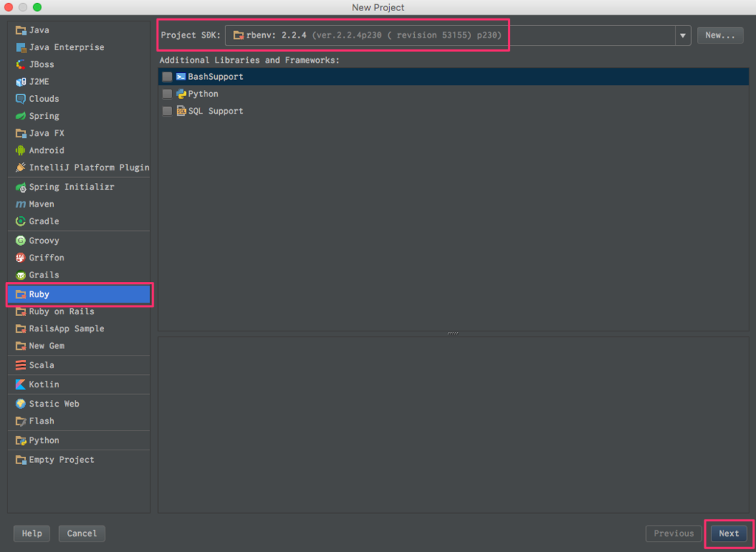Click the Next button

[x=729, y=534]
